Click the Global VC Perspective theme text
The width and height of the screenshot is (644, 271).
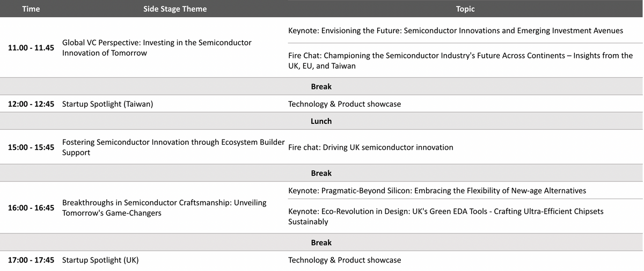click(x=157, y=48)
